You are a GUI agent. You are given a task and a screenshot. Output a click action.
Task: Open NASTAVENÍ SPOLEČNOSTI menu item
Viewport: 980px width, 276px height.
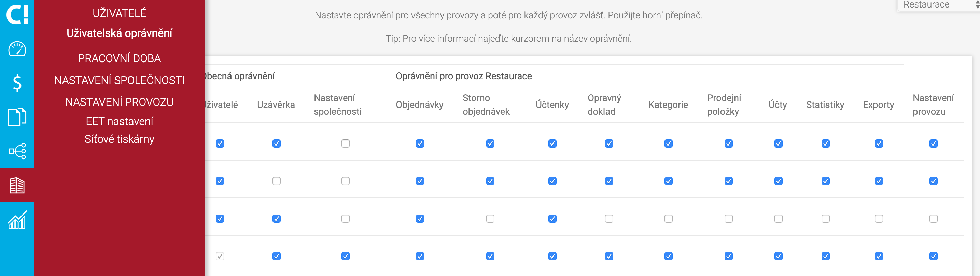pos(120,80)
